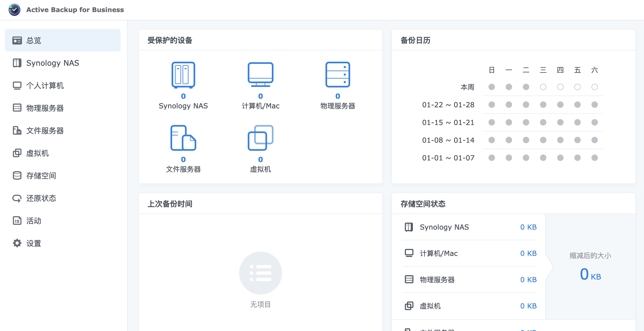Click the 01-01 ~ 01-07 Friday dot

tap(578, 158)
